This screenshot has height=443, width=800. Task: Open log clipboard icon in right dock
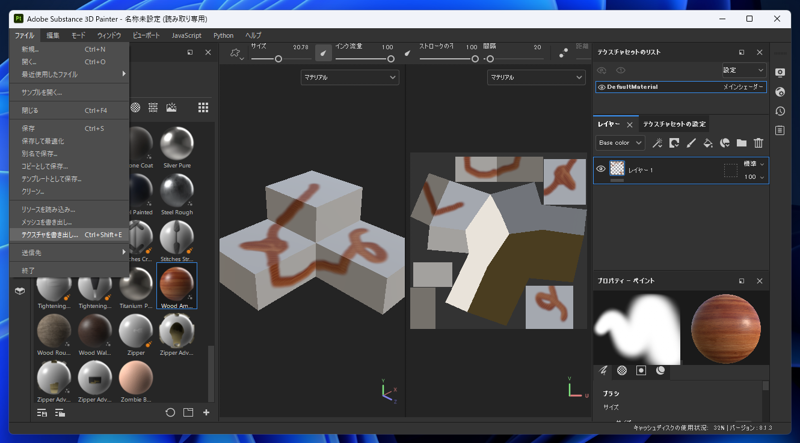(780, 131)
